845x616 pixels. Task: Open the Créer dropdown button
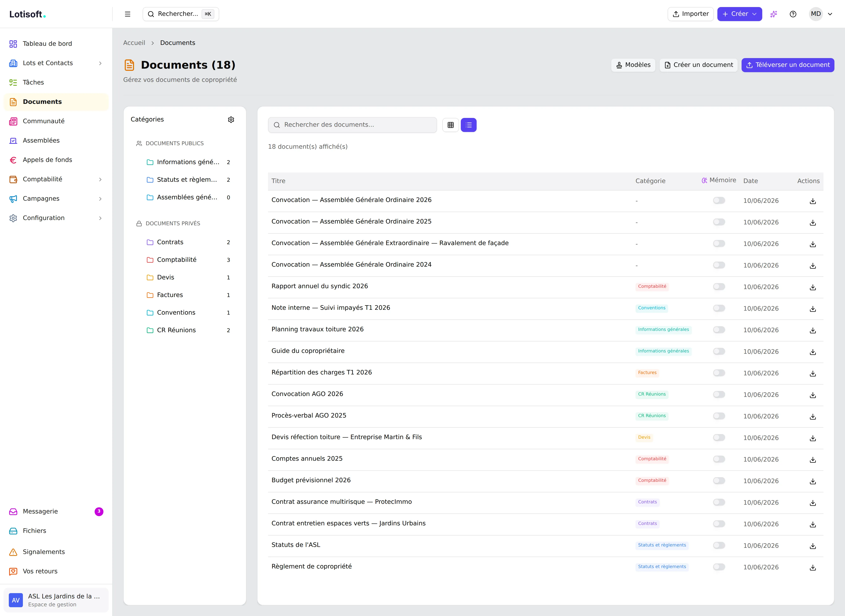pos(739,14)
